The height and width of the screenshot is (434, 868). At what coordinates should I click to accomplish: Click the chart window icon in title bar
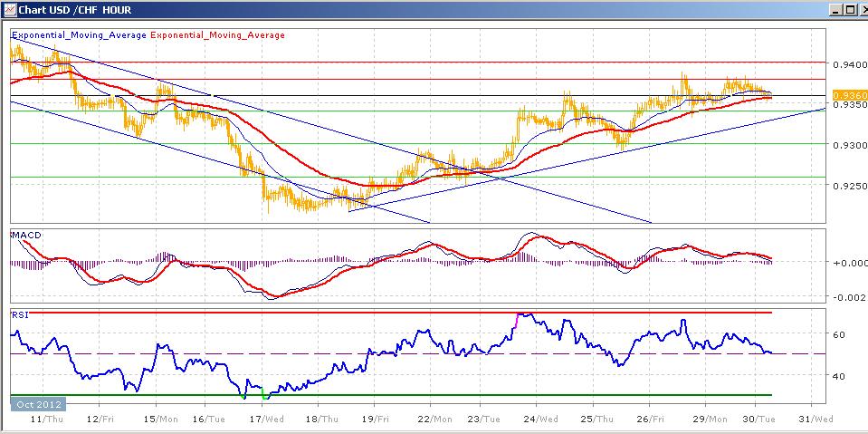[x=10, y=11]
